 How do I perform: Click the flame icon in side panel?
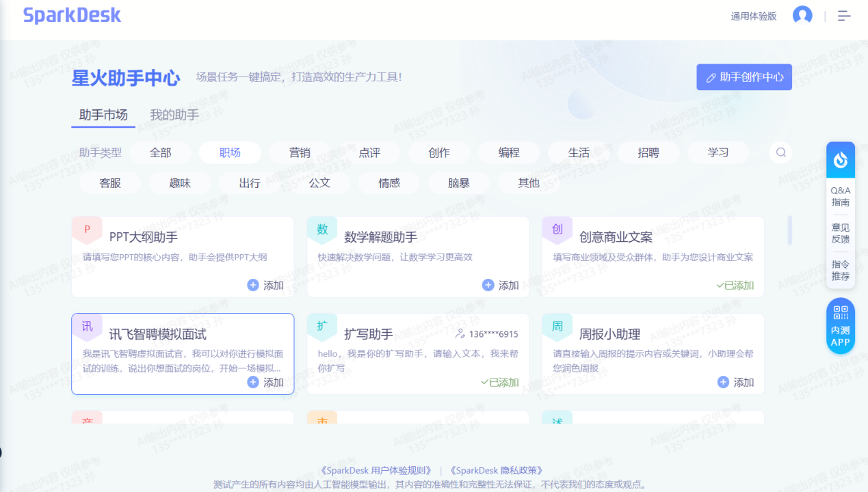tap(840, 161)
